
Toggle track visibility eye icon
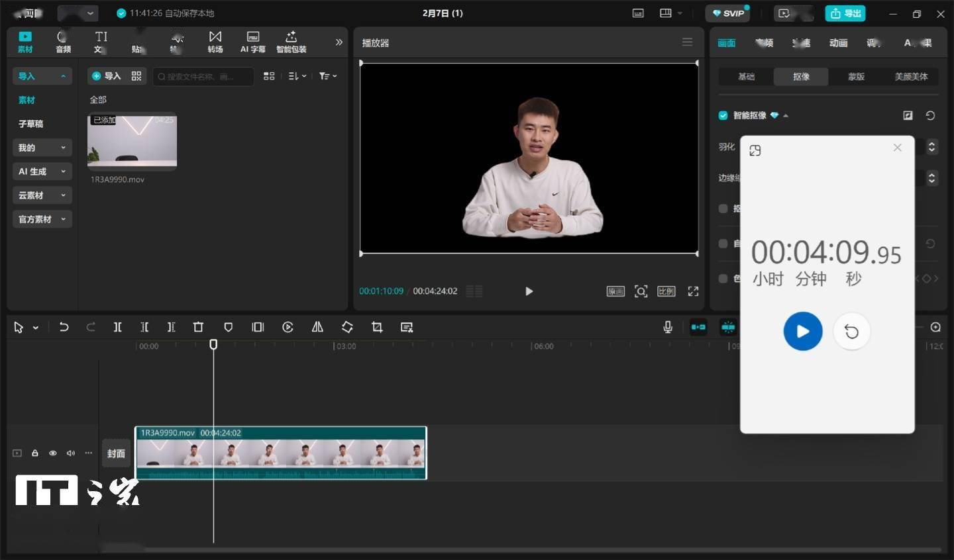53,453
